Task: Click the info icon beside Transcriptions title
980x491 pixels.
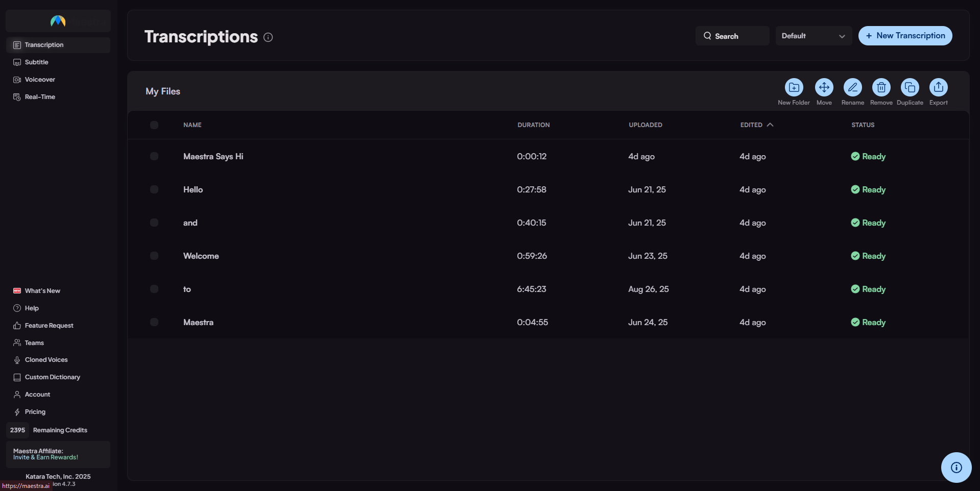Action: click(x=268, y=37)
